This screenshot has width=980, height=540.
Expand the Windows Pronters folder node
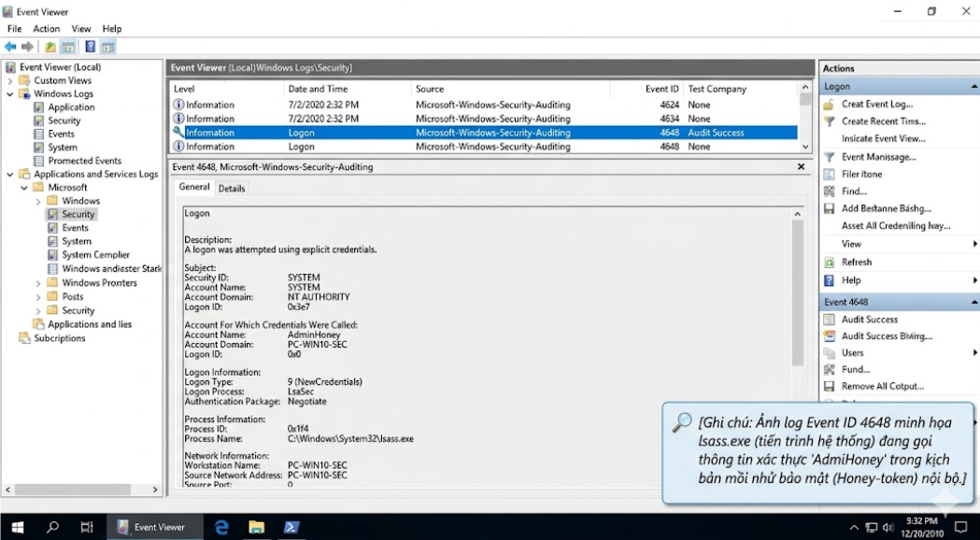[38, 283]
